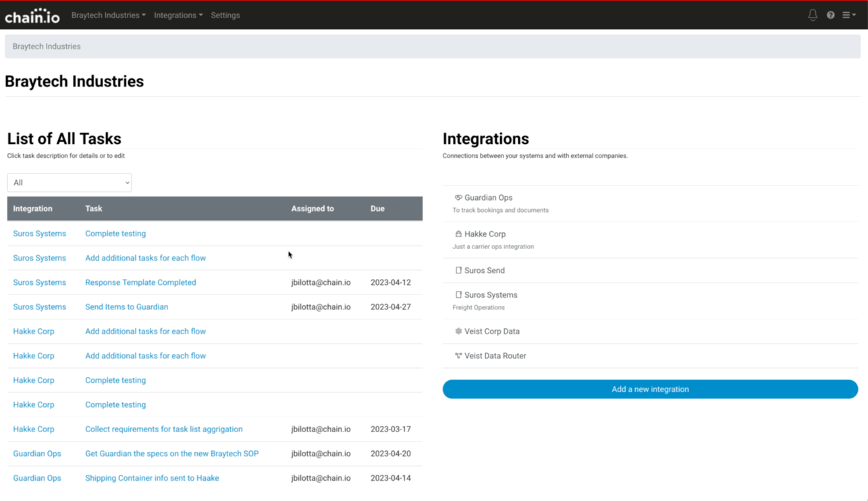Image resolution: width=868 pixels, height=501 pixels.
Task: Open the Veist Data Router integration
Action: tap(495, 356)
